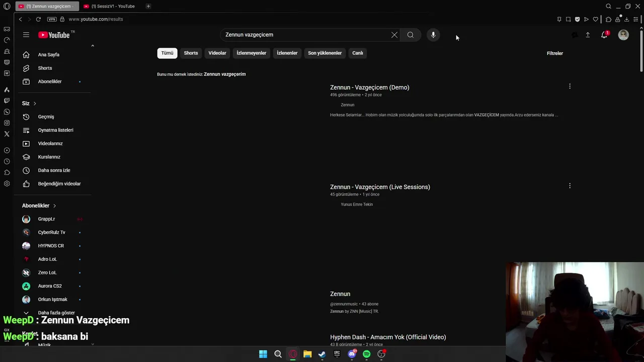Open Opera Easy Setup sliders icon
Image resolution: width=644 pixels, height=362 pixels.
tap(636, 19)
